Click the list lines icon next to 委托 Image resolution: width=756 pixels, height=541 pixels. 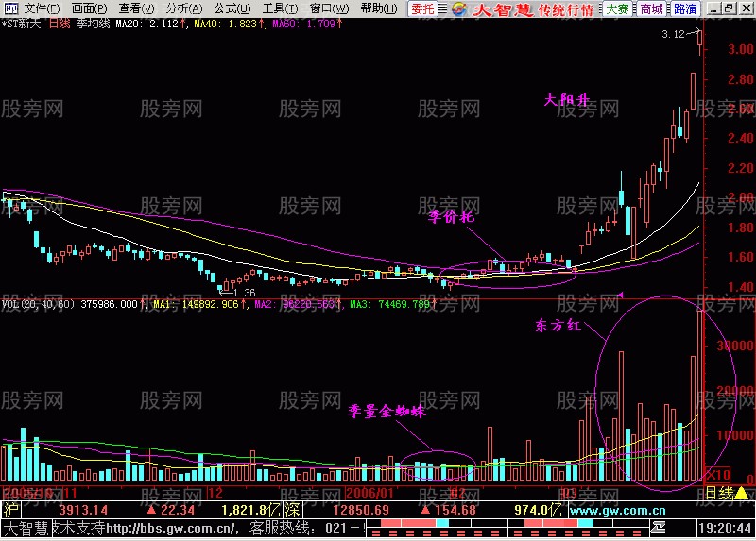(442, 8)
